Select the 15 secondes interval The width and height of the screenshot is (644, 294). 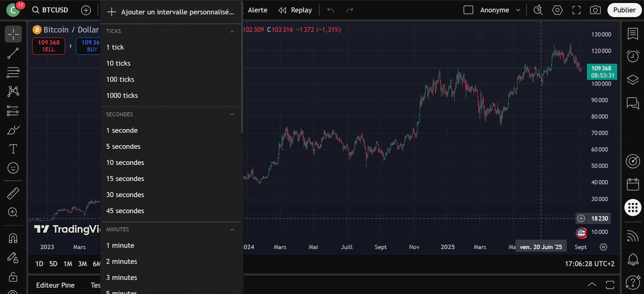(x=125, y=179)
